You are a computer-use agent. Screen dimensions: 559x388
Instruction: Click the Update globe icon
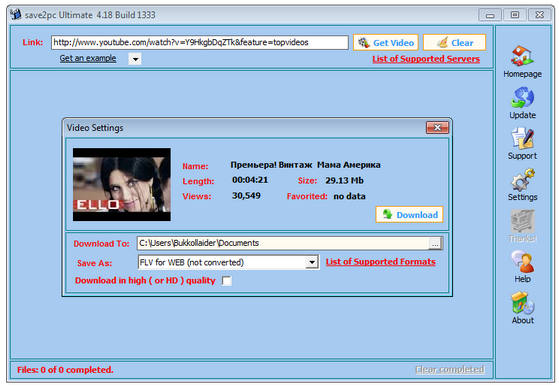[x=522, y=97]
